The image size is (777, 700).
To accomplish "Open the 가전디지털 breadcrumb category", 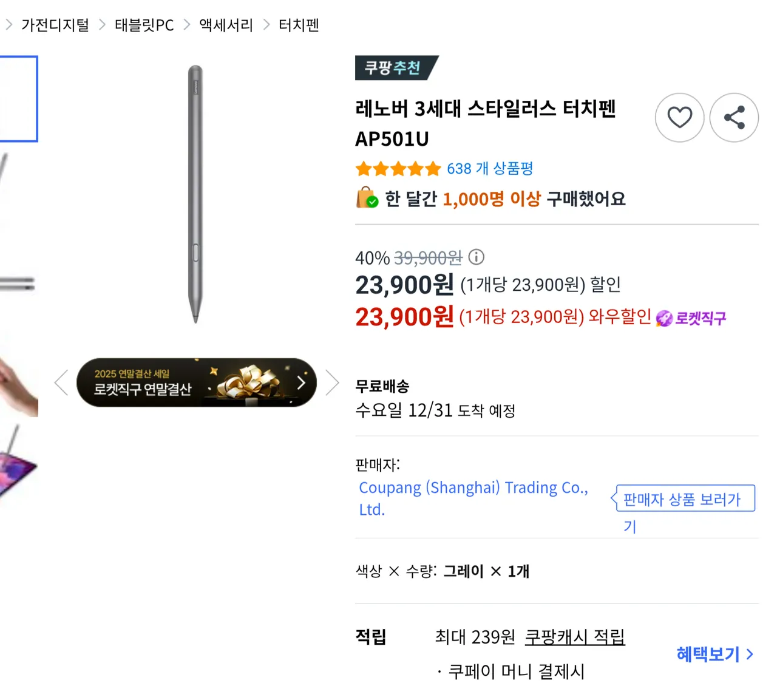I will click(55, 25).
